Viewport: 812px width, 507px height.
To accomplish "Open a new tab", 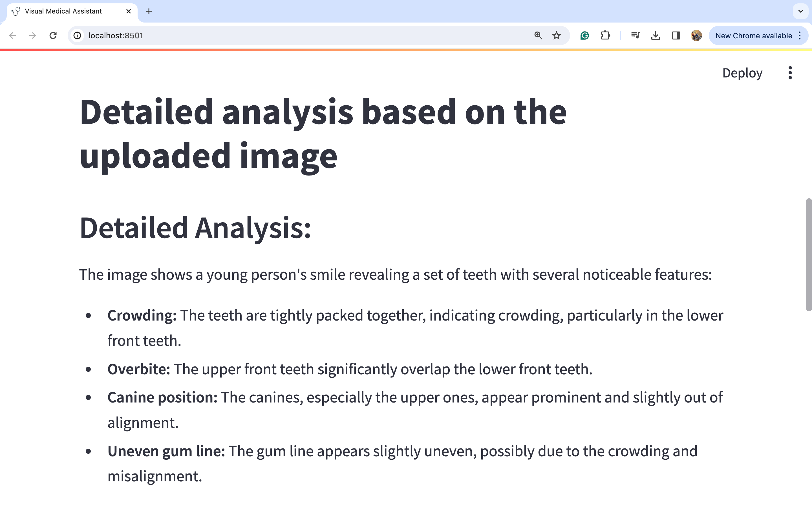I will pyautogui.click(x=149, y=11).
